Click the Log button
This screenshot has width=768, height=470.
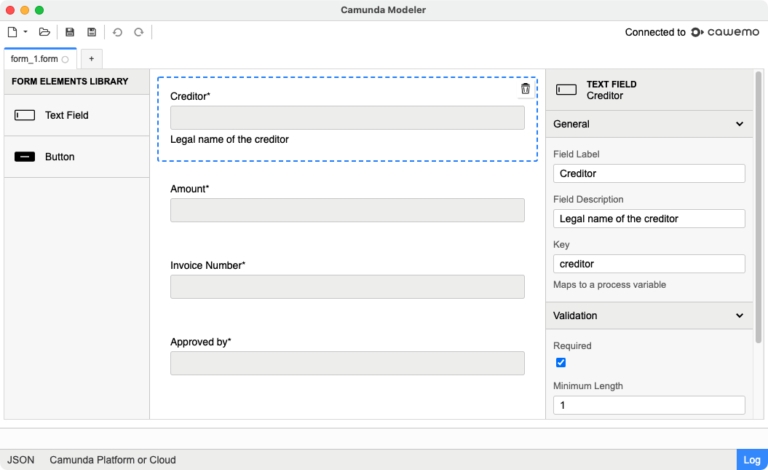pos(752,459)
